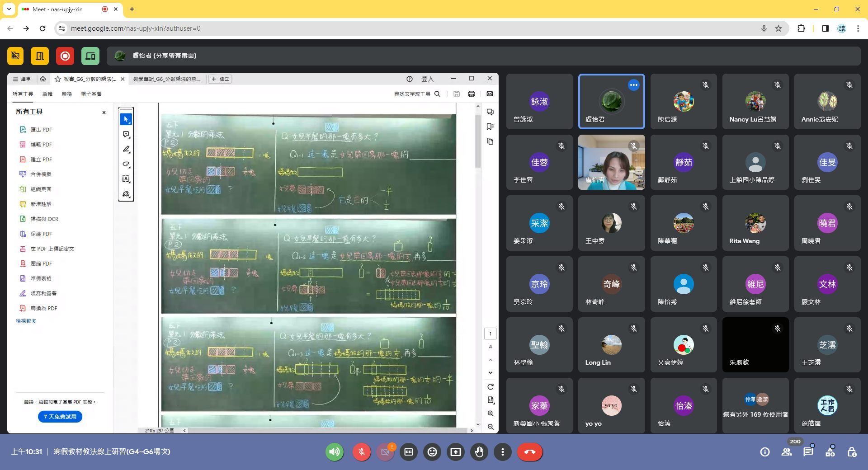Open the chat messages panel
The width and height of the screenshot is (868, 470).
pyautogui.click(x=808, y=452)
